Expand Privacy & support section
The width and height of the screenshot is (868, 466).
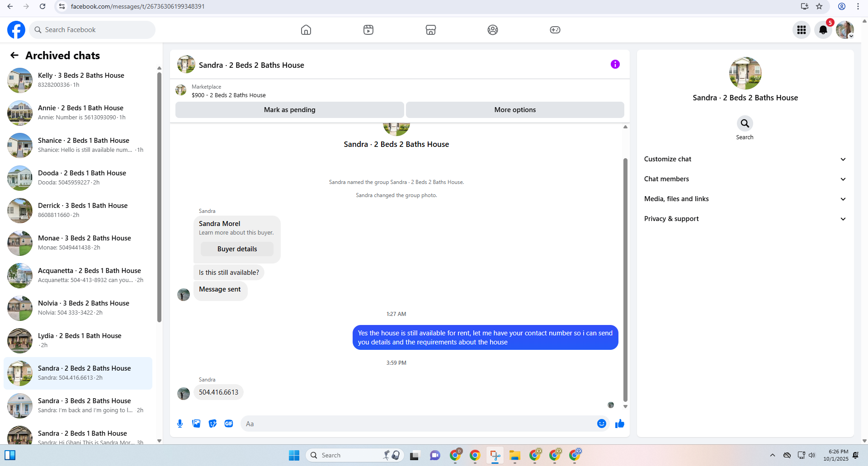745,219
